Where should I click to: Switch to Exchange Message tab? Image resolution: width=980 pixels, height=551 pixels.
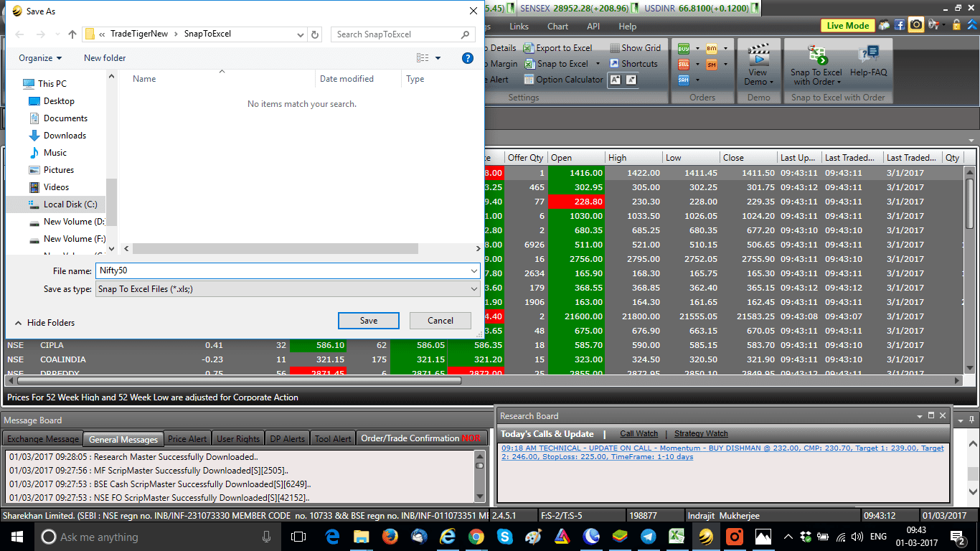click(43, 439)
